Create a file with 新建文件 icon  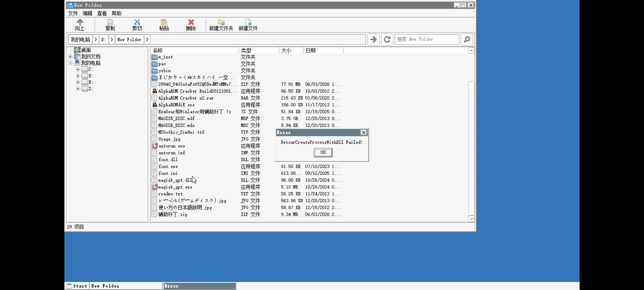tap(248, 22)
